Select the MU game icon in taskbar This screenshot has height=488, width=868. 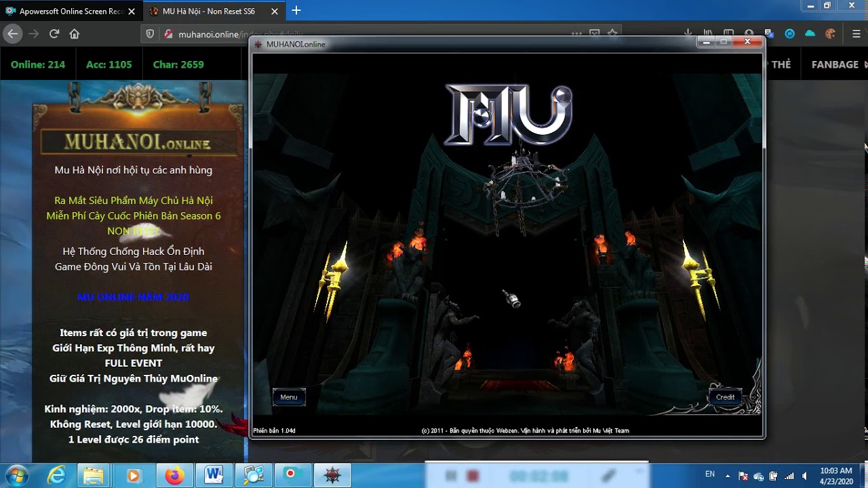(333, 476)
